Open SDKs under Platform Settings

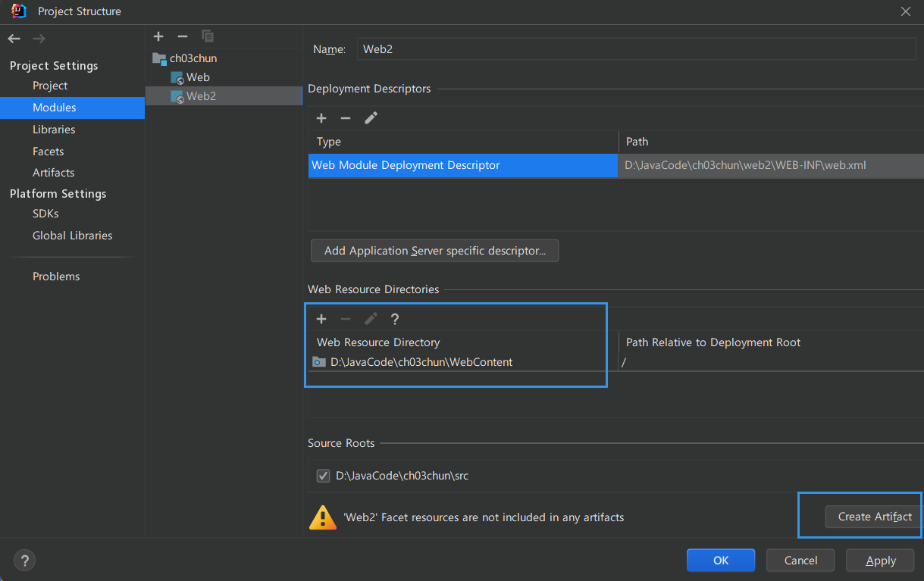pyautogui.click(x=45, y=214)
